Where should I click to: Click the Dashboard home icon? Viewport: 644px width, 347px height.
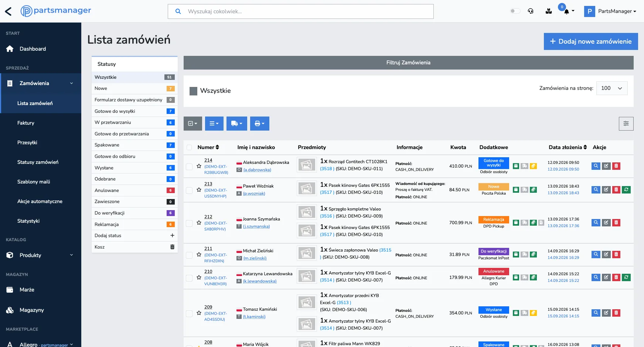(10, 49)
